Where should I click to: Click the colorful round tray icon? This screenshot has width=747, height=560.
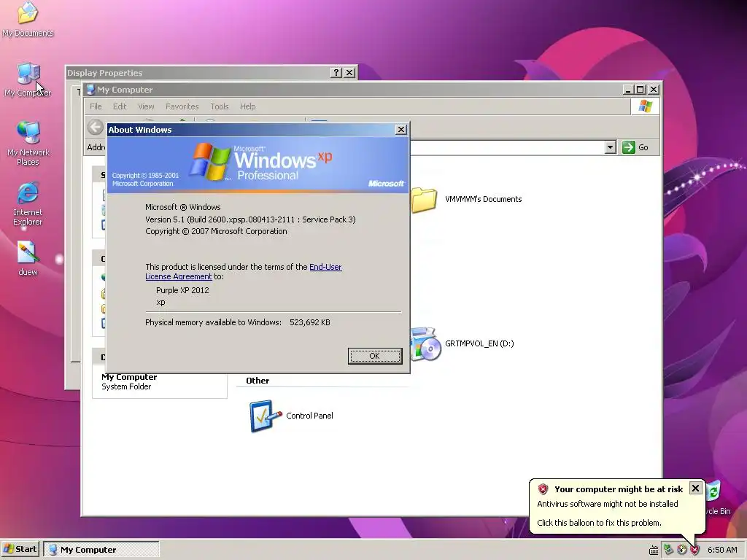(682, 550)
